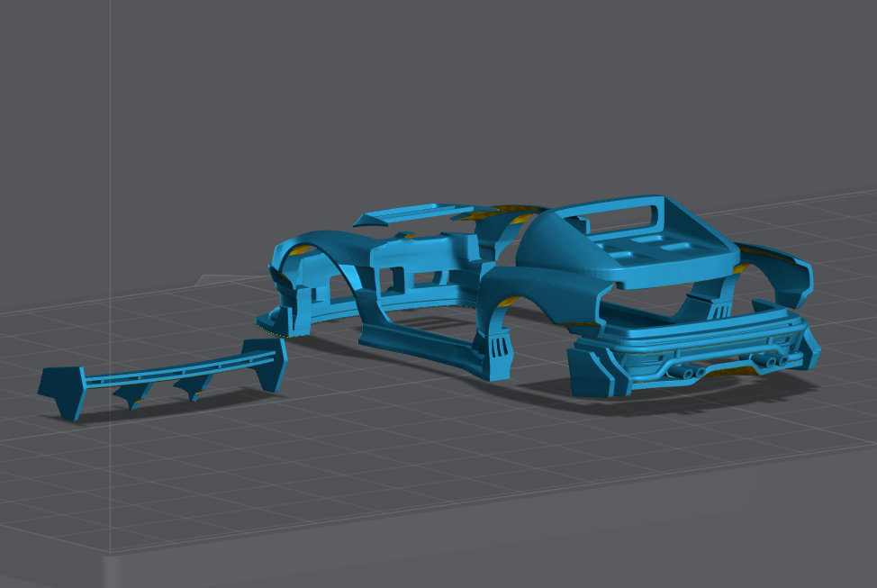Click the orange highlighted area under the rear arch

click(509, 301)
